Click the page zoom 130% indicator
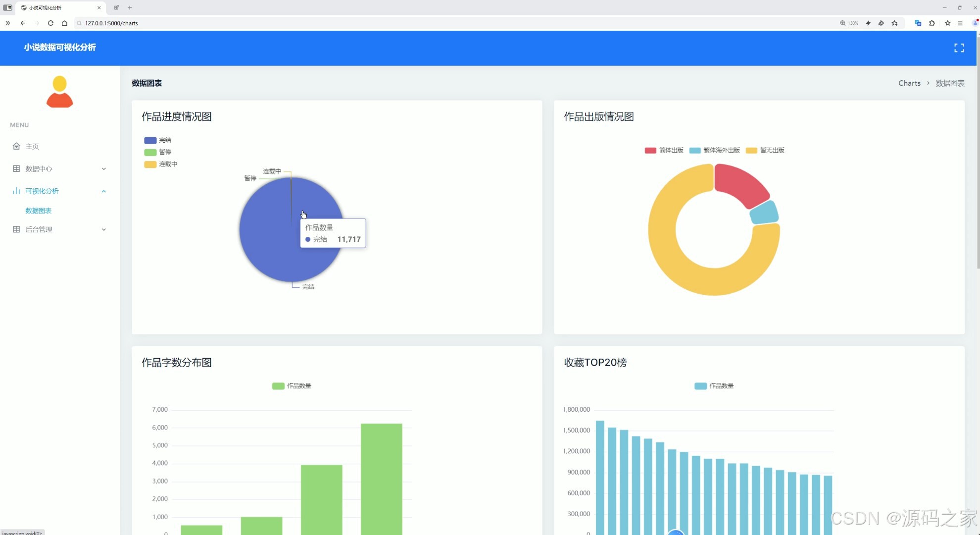The width and height of the screenshot is (980, 535). (x=849, y=23)
